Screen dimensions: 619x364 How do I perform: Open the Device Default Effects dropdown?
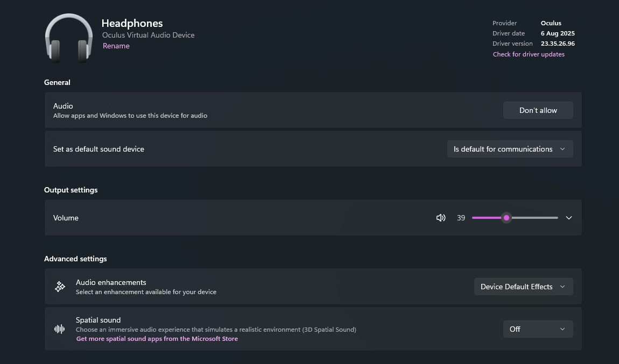(523, 287)
